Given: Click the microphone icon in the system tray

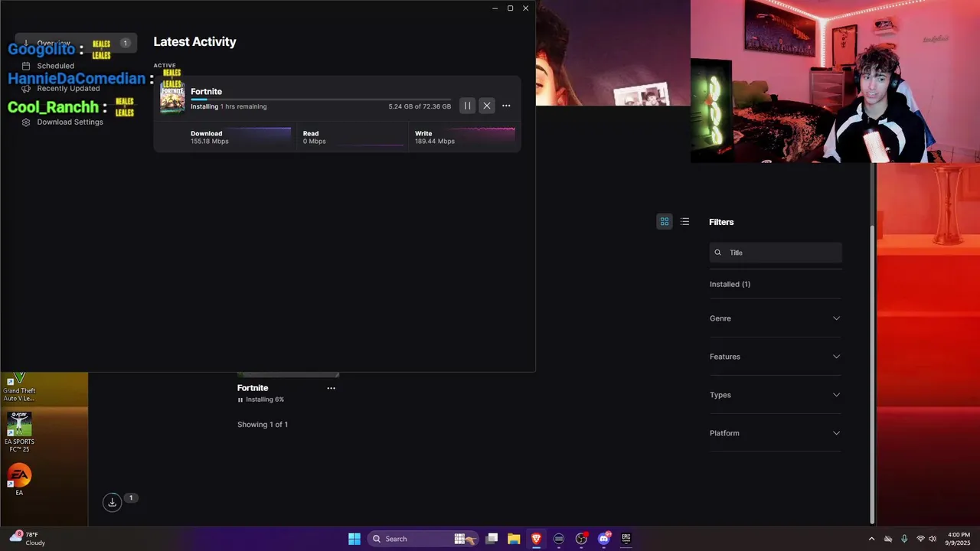Looking at the screenshot, I should tap(904, 539).
